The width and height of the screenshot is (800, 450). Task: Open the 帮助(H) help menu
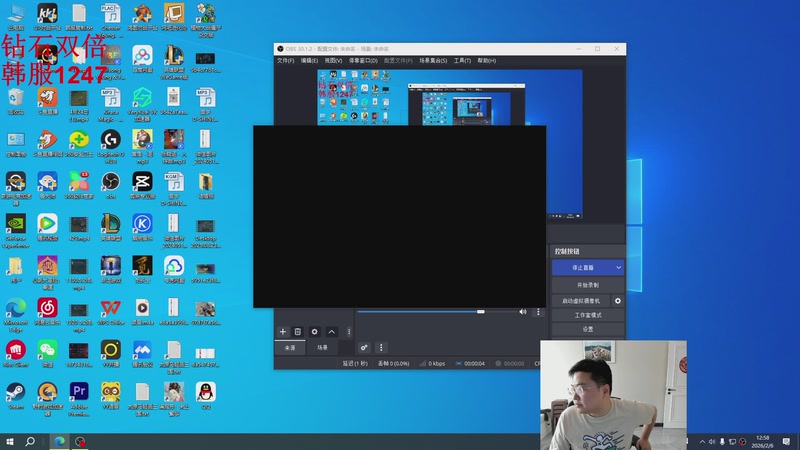pos(487,61)
